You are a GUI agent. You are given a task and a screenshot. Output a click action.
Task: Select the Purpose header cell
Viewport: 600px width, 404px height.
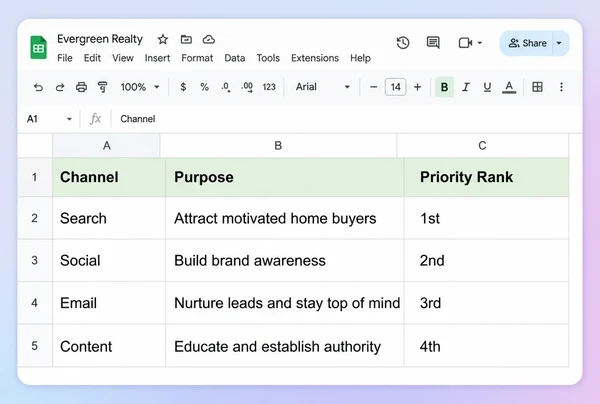click(x=285, y=177)
